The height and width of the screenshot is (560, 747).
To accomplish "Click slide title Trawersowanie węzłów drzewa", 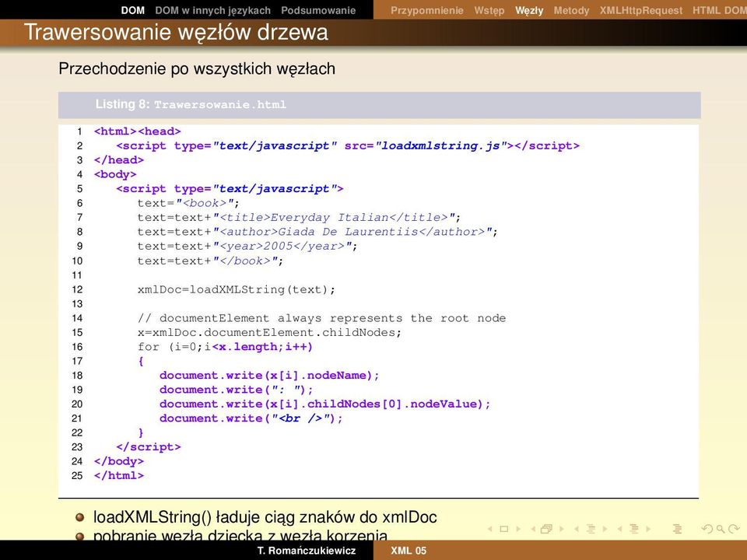I will tap(176, 33).
